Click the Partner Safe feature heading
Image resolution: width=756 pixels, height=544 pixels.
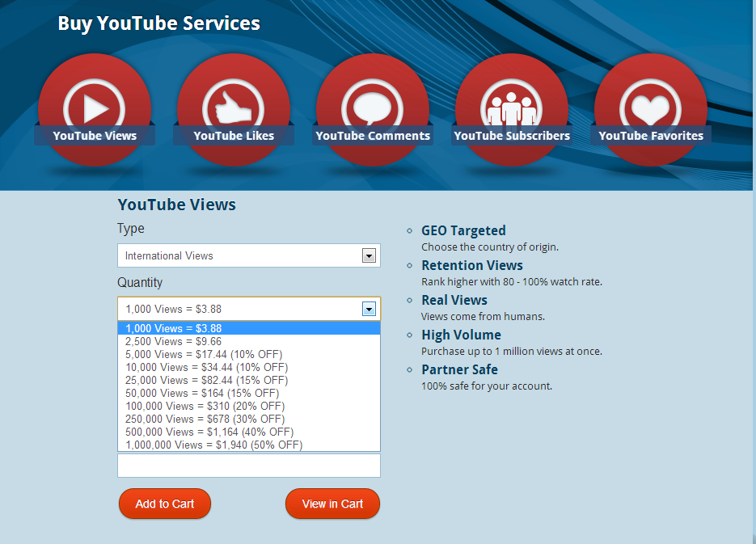pos(459,369)
